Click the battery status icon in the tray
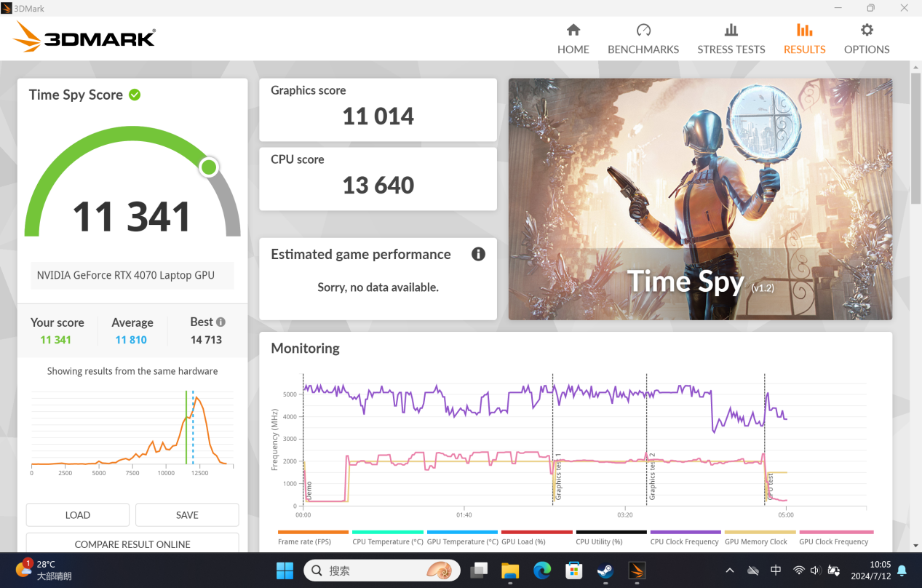 point(833,571)
